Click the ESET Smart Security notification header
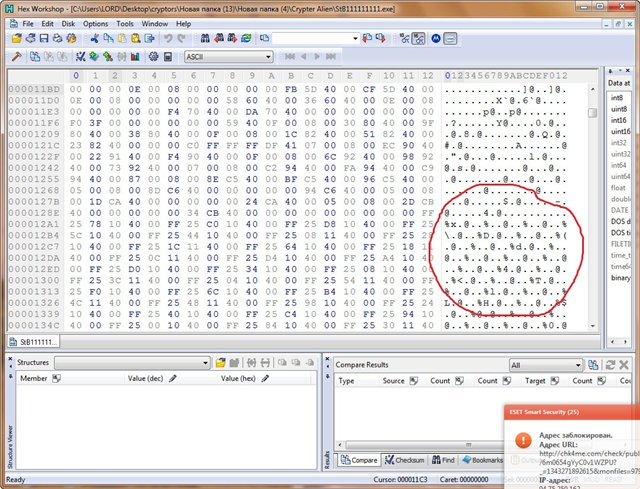640x489 pixels. click(x=572, y=412)
